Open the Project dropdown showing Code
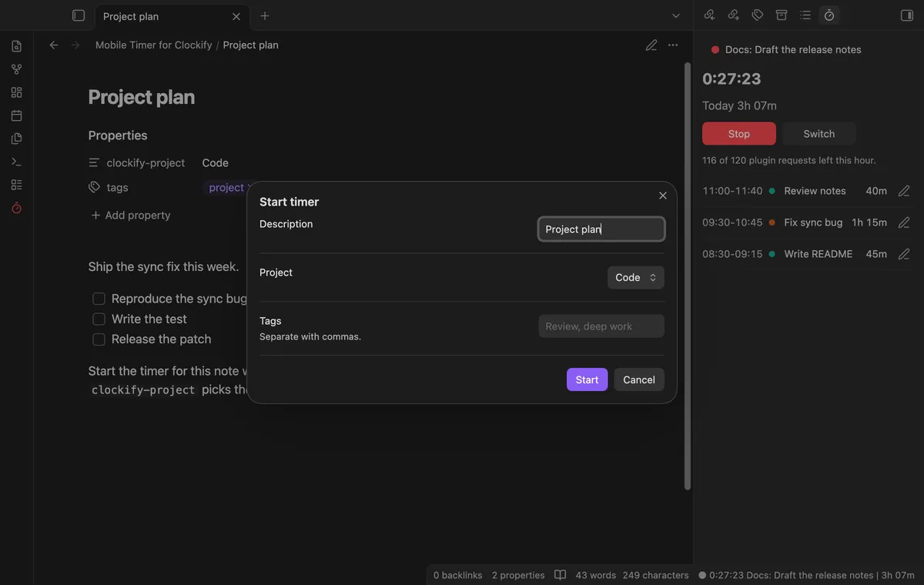The width and height of the screenshot is (924, 585). click(x=636, y=278)
